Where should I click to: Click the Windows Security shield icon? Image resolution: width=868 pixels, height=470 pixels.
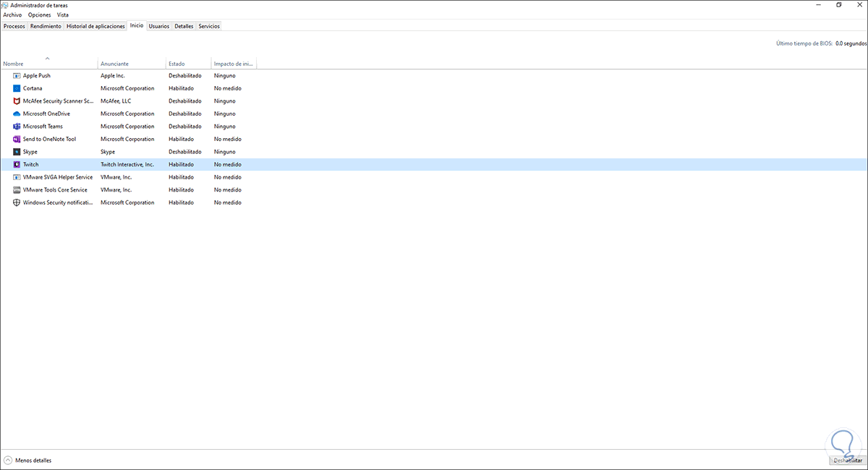click(x=17, y=202)
